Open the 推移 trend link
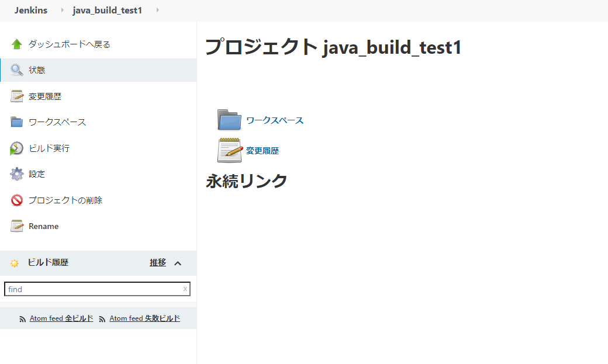 tap(158, 262)
